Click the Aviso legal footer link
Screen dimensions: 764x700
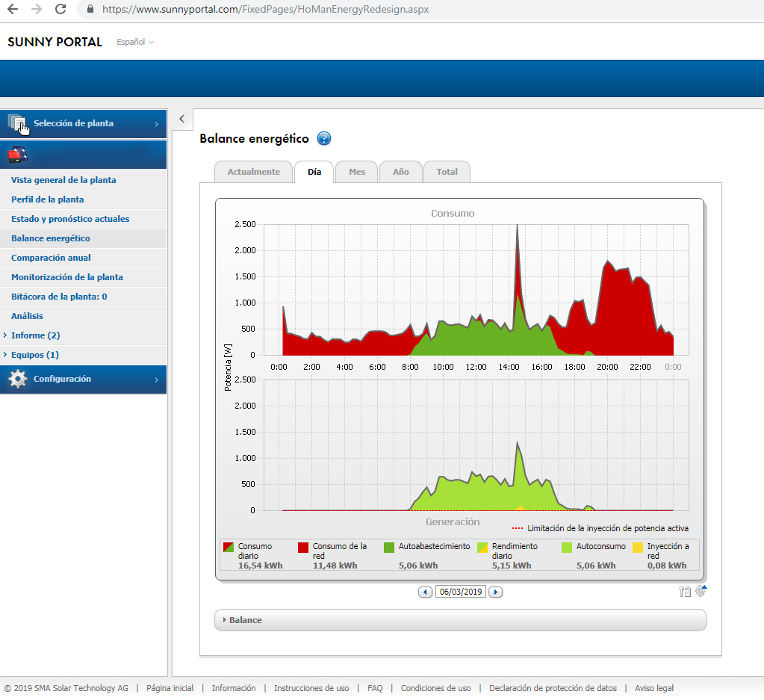[x=653, y=688]
